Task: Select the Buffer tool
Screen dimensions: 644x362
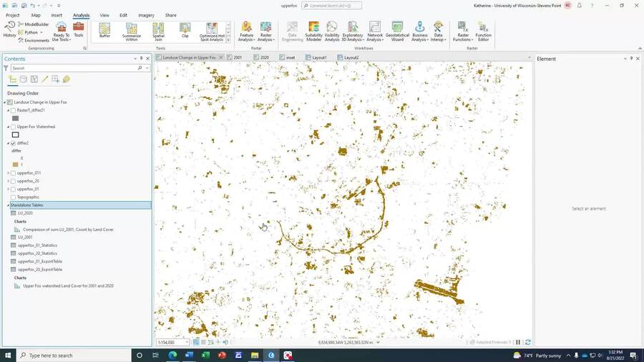Action: tap(104, 31)
